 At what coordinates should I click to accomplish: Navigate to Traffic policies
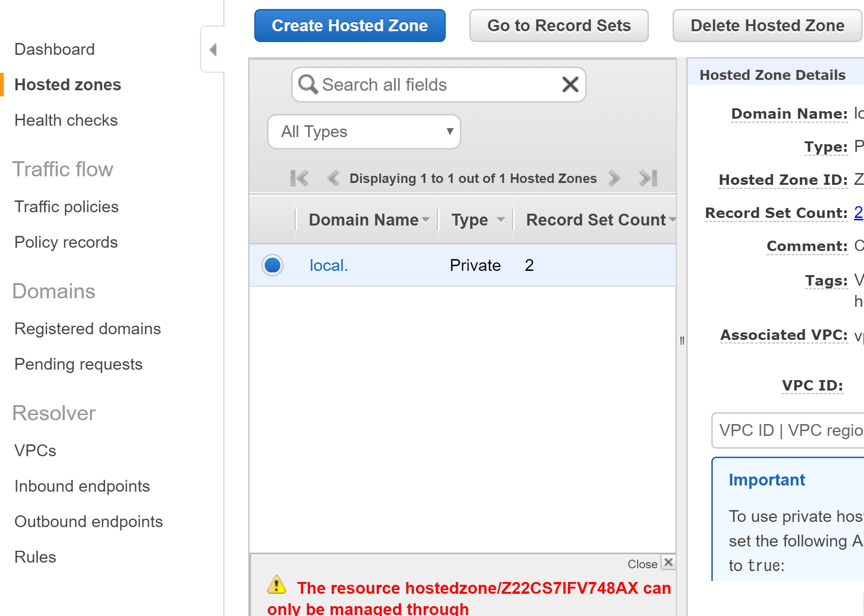click(x=67, y=207)
